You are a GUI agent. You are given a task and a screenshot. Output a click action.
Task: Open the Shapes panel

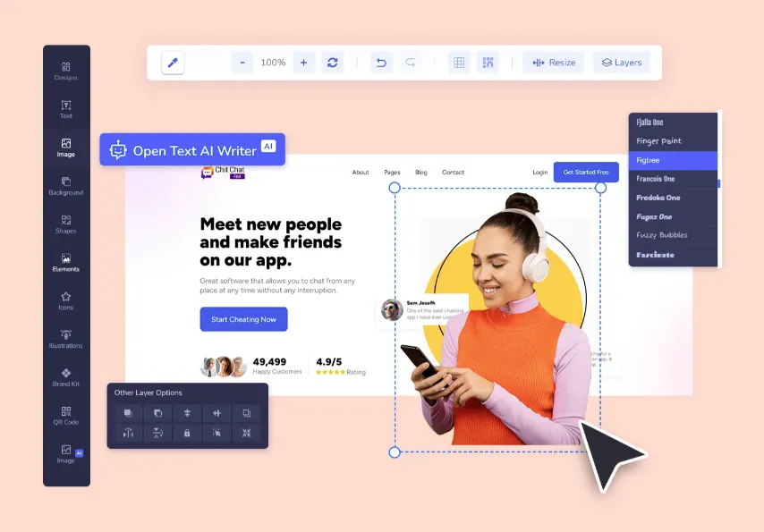[66, 224]
